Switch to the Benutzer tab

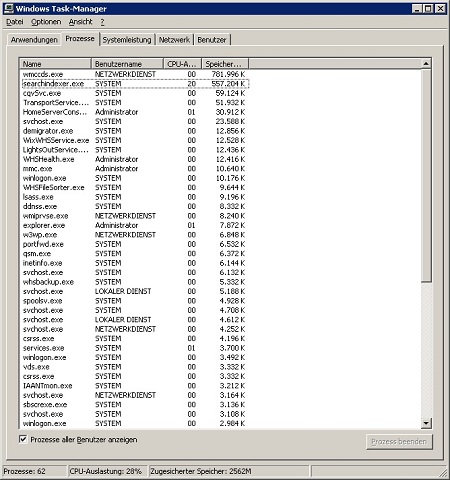click(x=212, y=40)
